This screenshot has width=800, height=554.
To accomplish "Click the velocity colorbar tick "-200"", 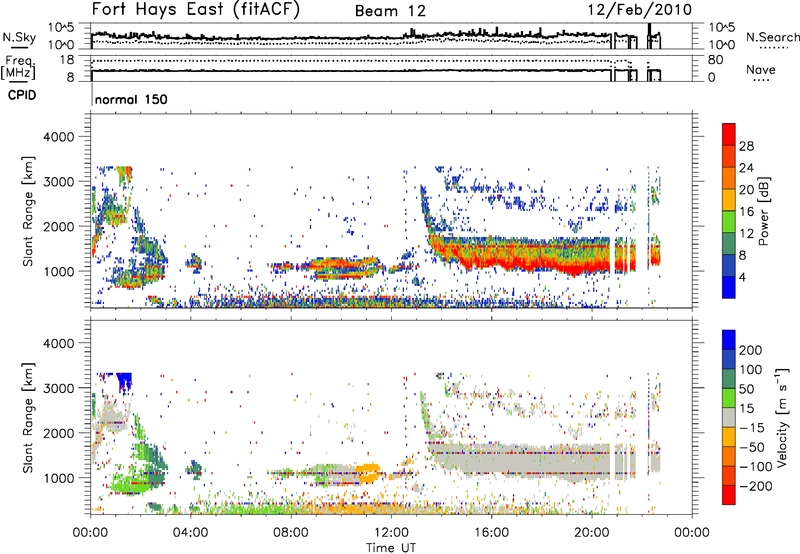I will pyautogui.click(x=755, y=486).
